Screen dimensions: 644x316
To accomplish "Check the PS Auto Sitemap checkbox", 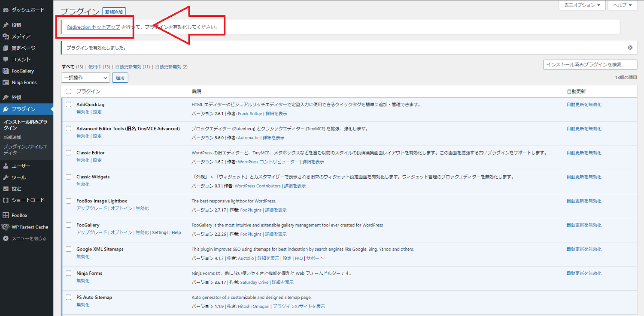I will point(68,297).
